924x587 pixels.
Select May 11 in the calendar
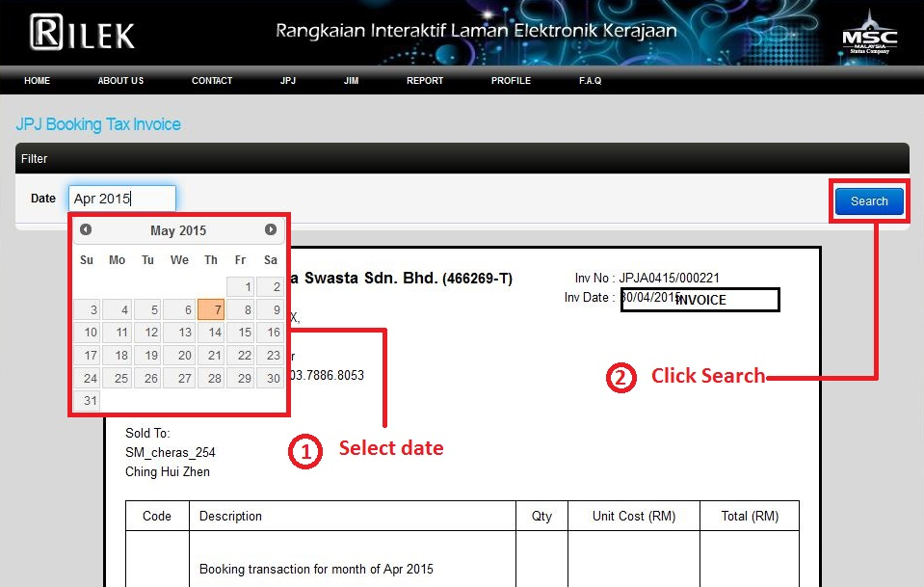(118, 333)
